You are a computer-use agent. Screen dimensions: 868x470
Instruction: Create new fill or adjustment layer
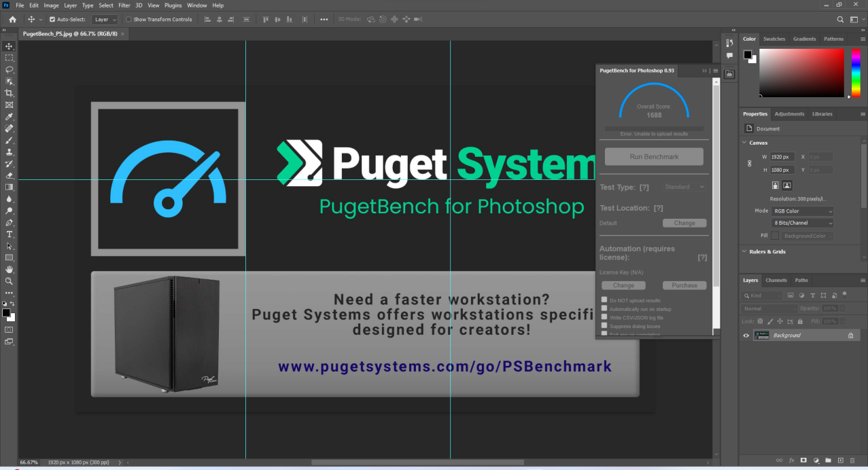pos(816,460)
